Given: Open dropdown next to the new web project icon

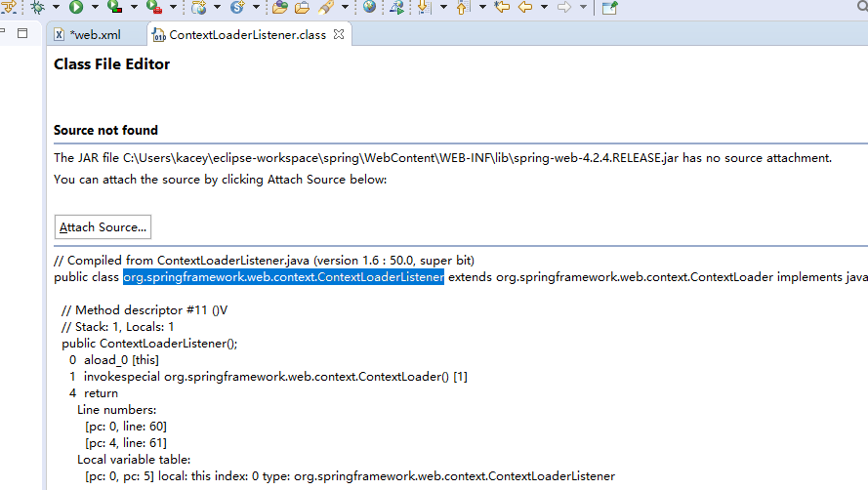Looking at the screenshot, I should 217,7.
